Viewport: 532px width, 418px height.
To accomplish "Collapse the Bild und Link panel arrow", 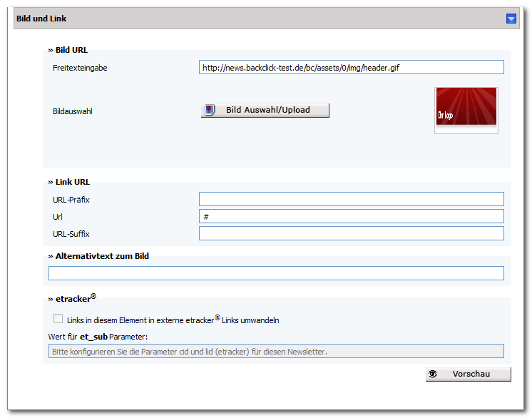I will point(511,19).
